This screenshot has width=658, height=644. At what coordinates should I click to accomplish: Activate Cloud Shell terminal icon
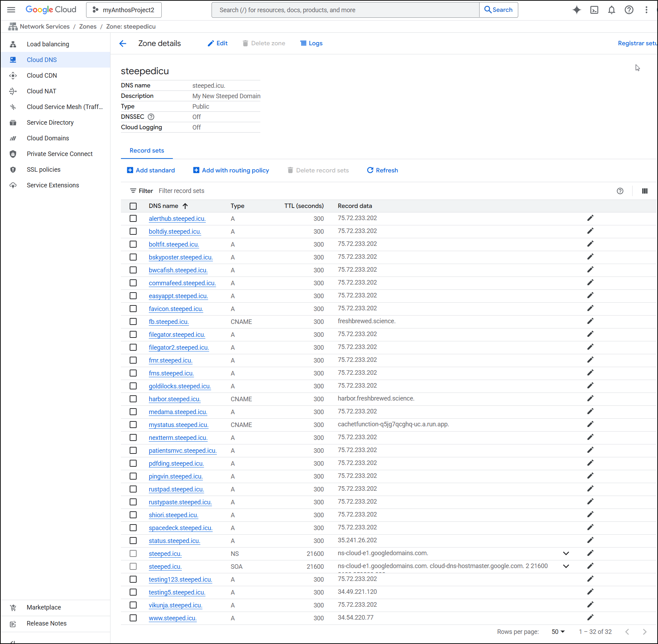click(594, 10)
